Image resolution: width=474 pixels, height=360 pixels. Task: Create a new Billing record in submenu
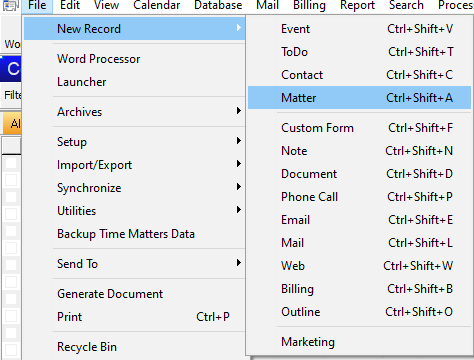359,289
